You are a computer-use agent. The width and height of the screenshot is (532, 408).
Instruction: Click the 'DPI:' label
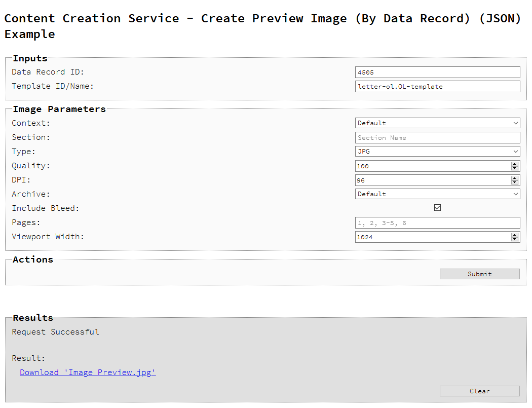[x=21, y=180]
